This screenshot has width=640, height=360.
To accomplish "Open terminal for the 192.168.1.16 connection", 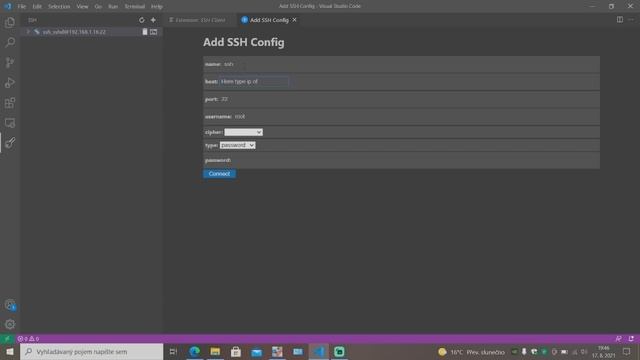I will point(153,32).
